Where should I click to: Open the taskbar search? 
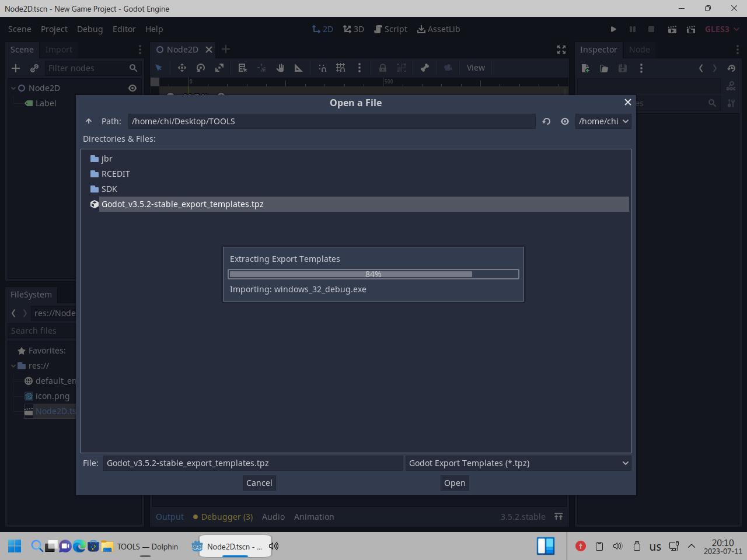coord(36,546)
